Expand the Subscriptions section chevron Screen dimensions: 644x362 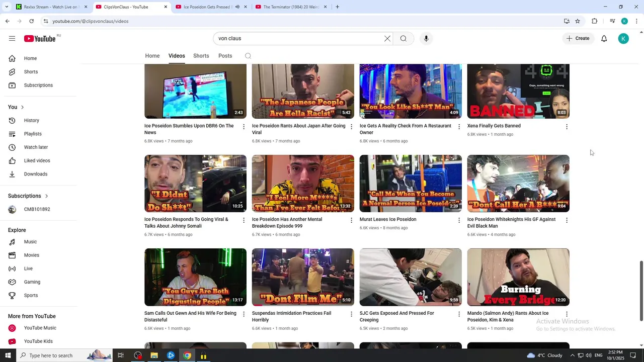click(46, 196)
